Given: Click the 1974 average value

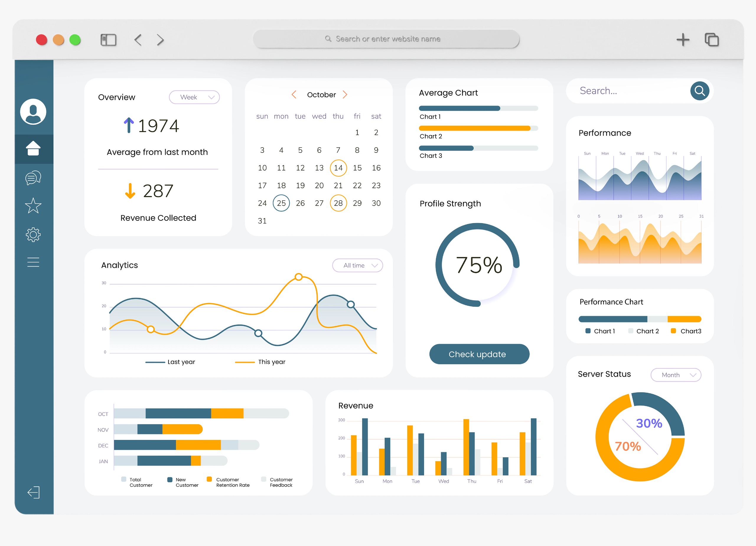Looking at the screenshot, I should [158, 126].
